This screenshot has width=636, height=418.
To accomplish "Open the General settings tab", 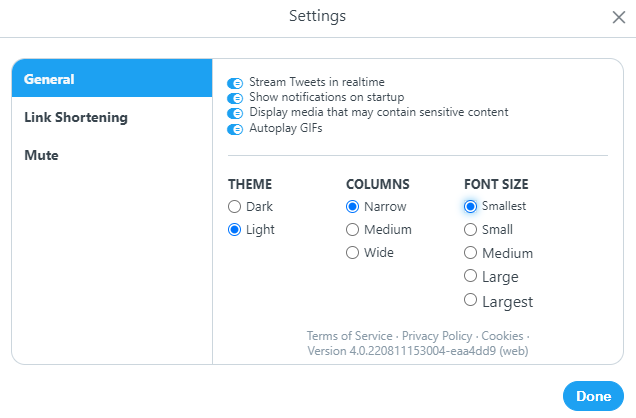I will point(112,79).
